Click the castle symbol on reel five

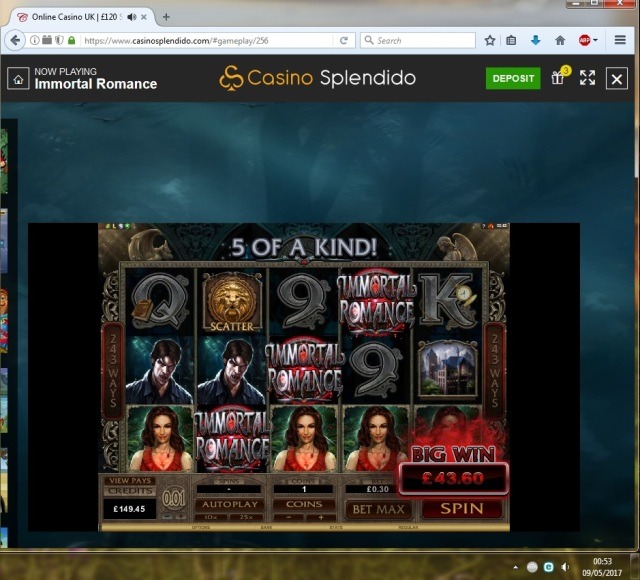(x=448, y=369)
